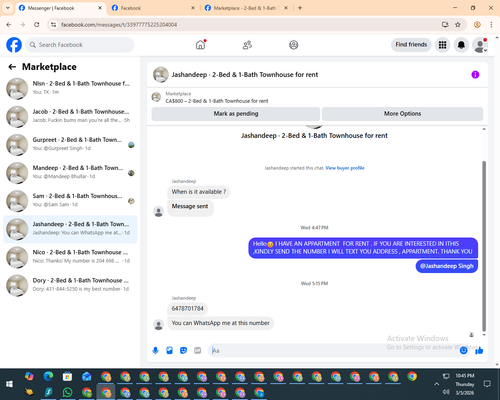Viewport: 500px width, 400px height.
Task: Bookmark this page with the star
Action: click(x=458, y=25)
